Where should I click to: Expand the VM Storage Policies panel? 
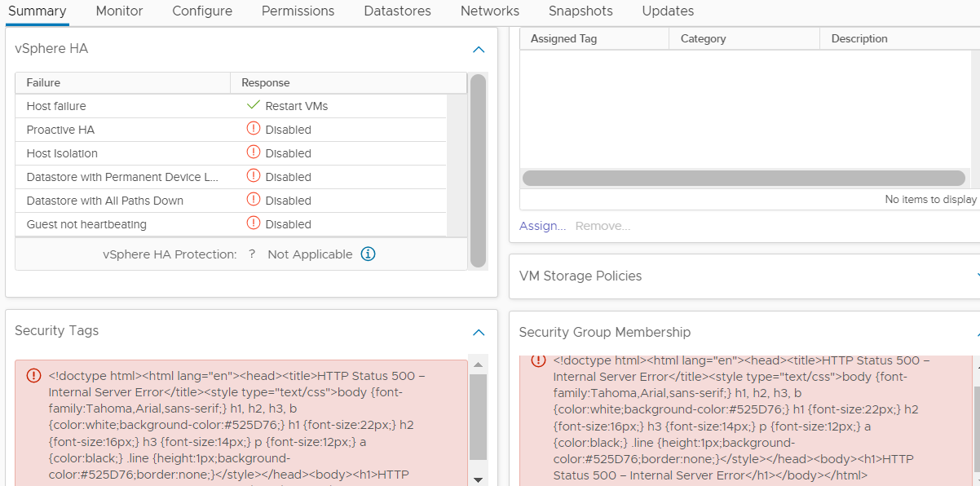[x=977, y=276]
